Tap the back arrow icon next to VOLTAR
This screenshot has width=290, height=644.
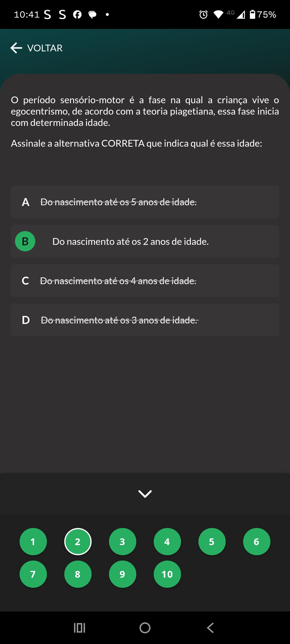click(x=16, y=48)
